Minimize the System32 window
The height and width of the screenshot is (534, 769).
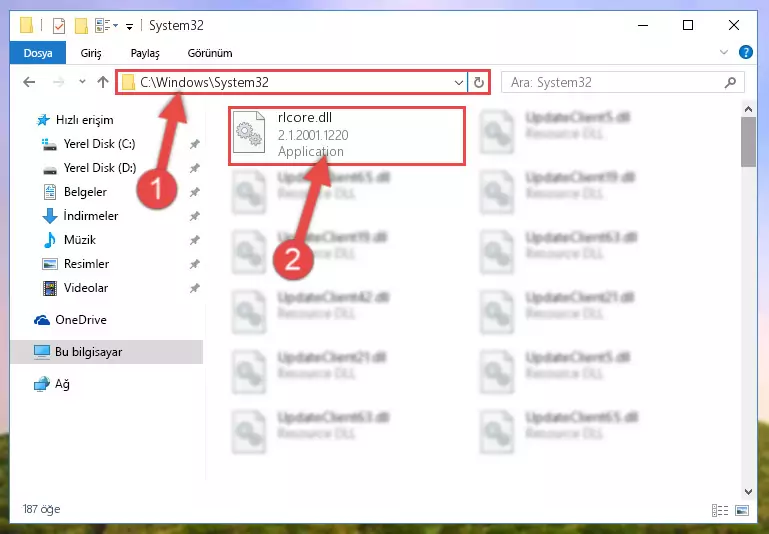643,25
